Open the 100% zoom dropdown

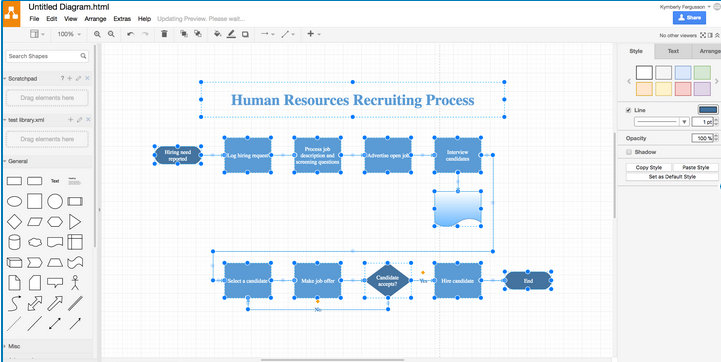tap(69, 34)
